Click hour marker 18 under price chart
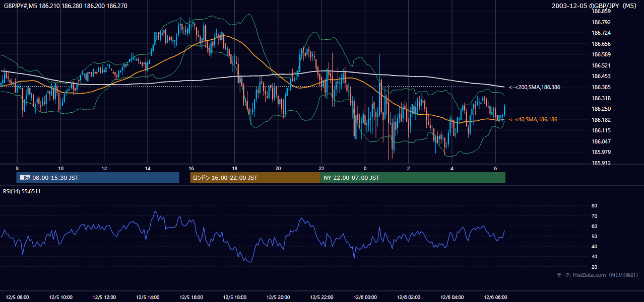This screenshot has height=302, width=644. tap(235, 168)
